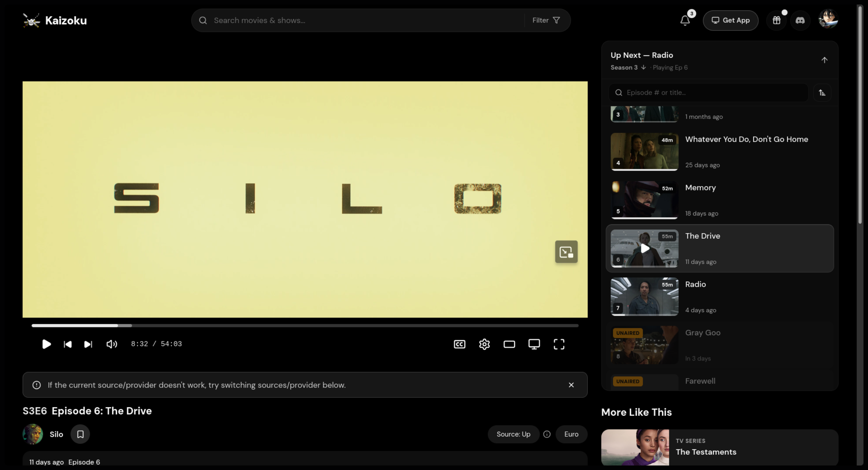Open the Filter options
Viewport: 868px width, 470px height.
click(546, 21)
